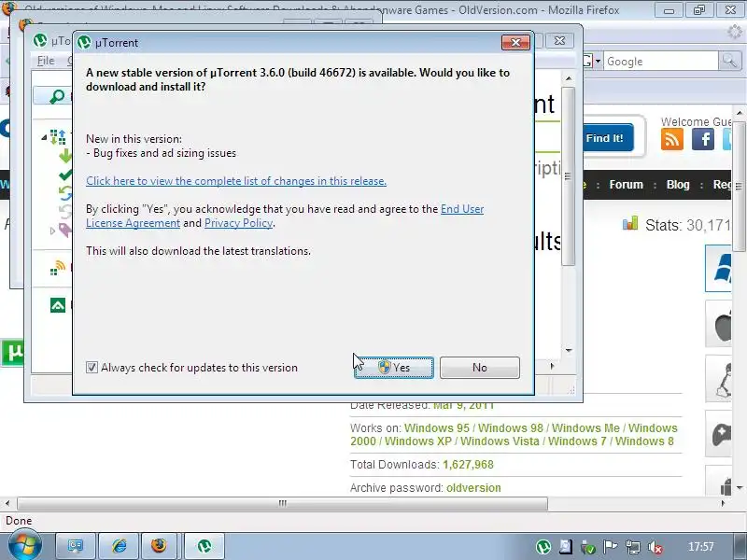Open the RSS feed icon on OldVersion page
Viewport: 747px width, 560px height.
point(672,140)
